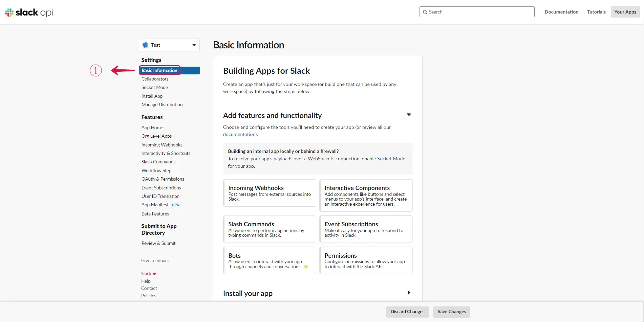Go to Install App page

152,96
